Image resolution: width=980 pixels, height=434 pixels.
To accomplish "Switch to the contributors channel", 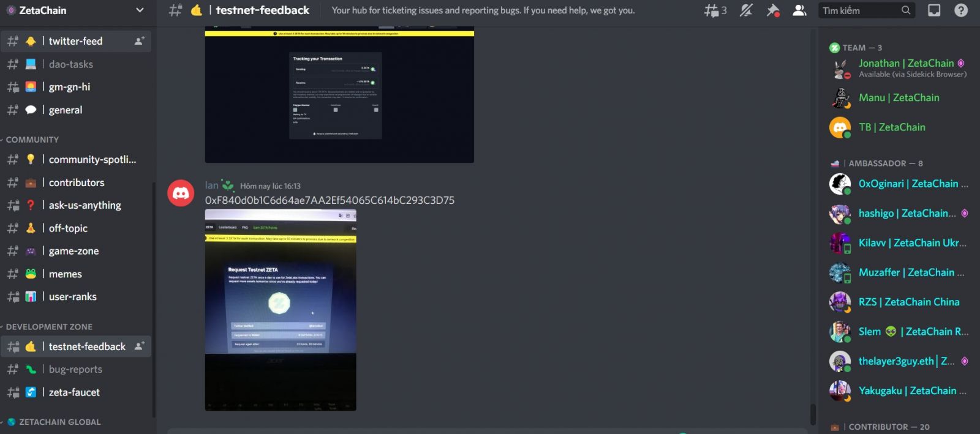I will pos(76,182).
